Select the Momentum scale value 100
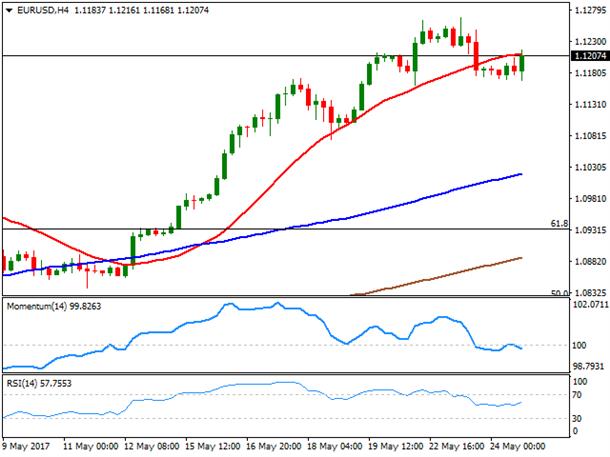610x457 pixels. click(x=580, y=345)
